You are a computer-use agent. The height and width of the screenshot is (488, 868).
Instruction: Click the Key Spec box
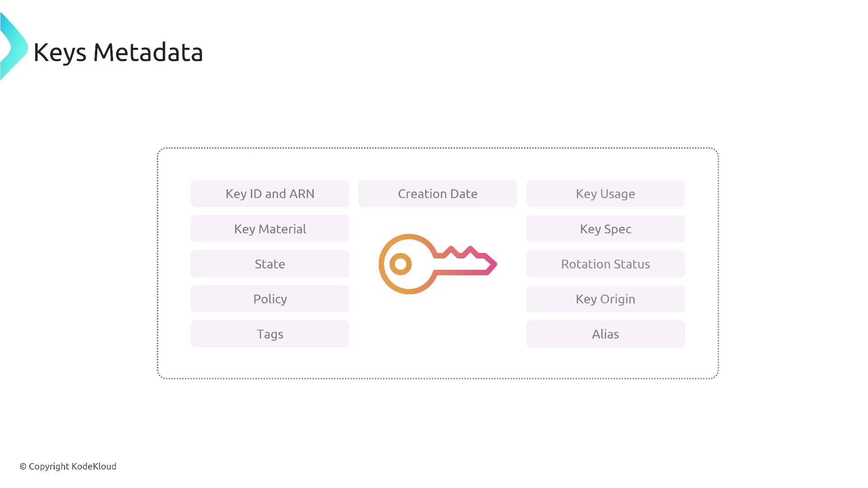605,229
